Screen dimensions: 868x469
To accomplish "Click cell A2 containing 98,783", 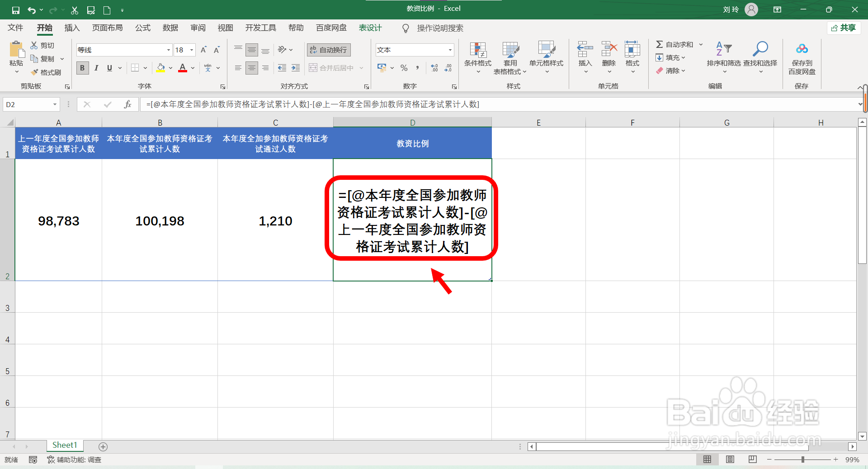I will (x=58, y=221).
